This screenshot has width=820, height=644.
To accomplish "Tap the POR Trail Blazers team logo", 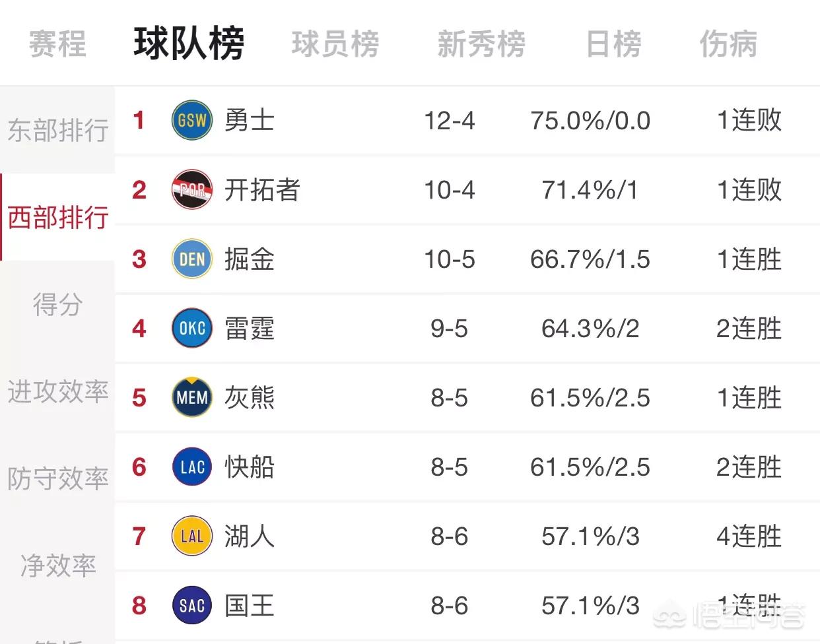I will pos(192,189).
